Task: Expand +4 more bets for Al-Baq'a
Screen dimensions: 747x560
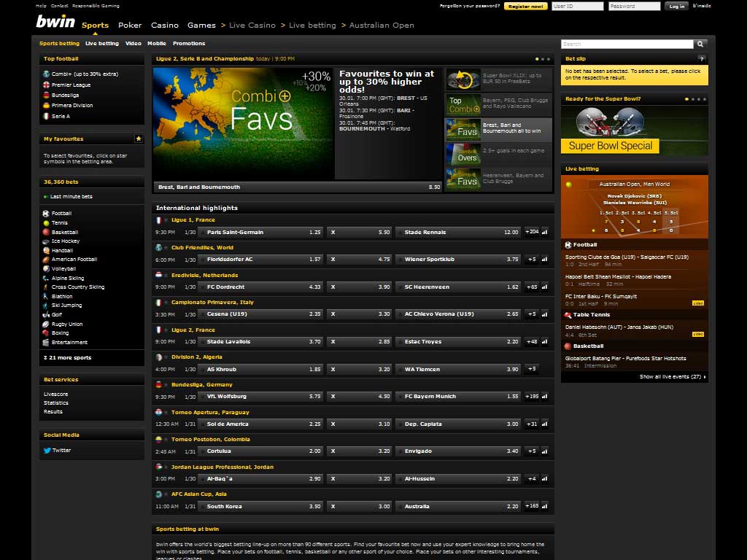Action: coord(532,478)
